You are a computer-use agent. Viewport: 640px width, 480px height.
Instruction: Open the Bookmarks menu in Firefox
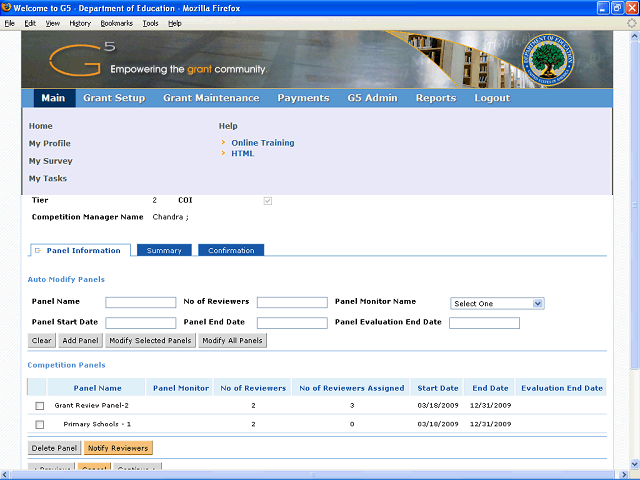coord(117,22)
